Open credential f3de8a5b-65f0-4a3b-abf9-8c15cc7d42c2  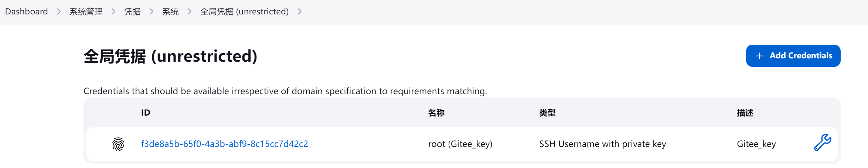225,144
